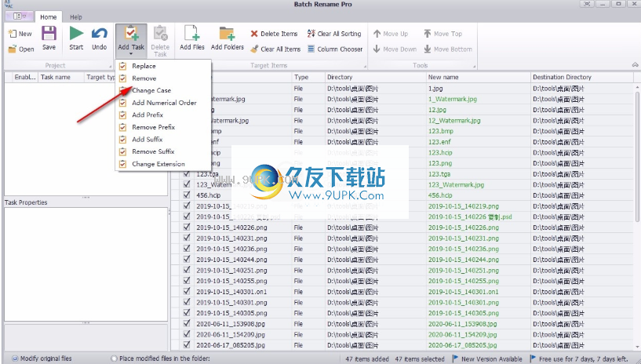The height and width of the screenshot is (364, 641).
Task: Add Folders to the list
Action: 228,38
